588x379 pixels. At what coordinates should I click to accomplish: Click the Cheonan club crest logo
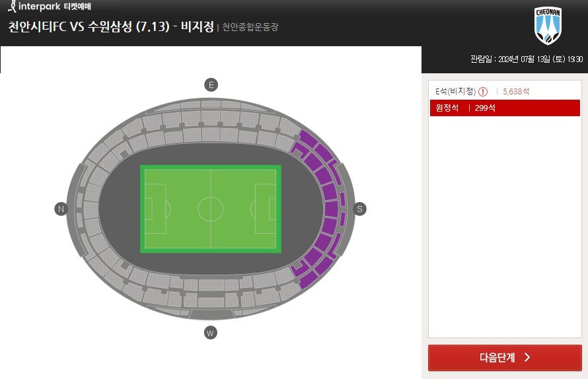pyautogui.click(x=548, y=26)
